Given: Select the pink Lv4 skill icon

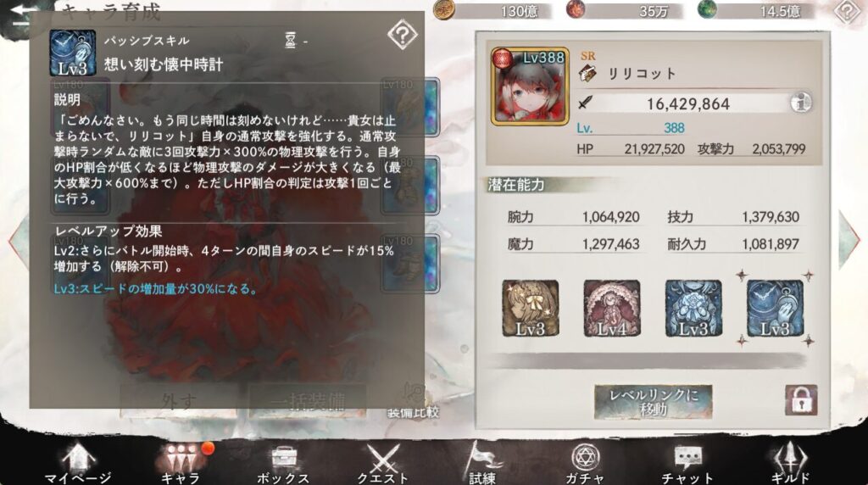Looking at the screenshot, I should tap(612, 309).
